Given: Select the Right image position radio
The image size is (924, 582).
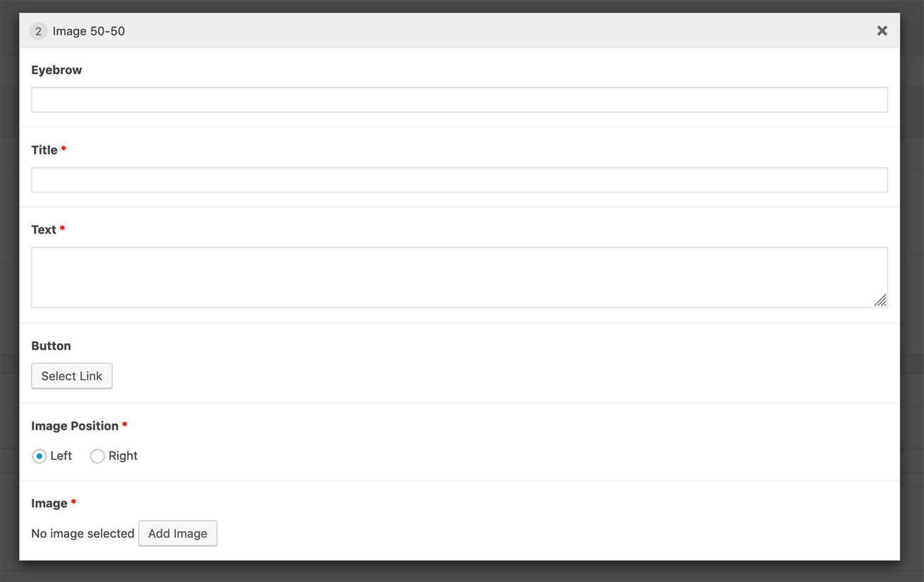Looking at the screenshot, I should click(97, 456).
